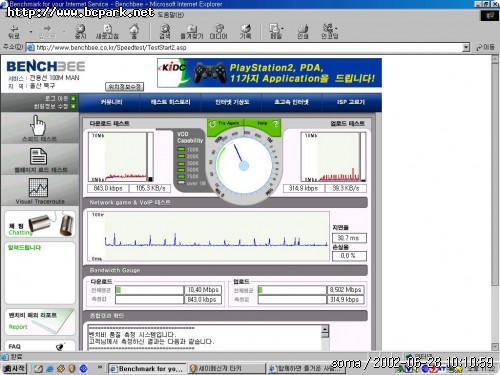500x375 pixels.
Task: Open the Favorites toolbar icon
Action: (x=191, y=32)
